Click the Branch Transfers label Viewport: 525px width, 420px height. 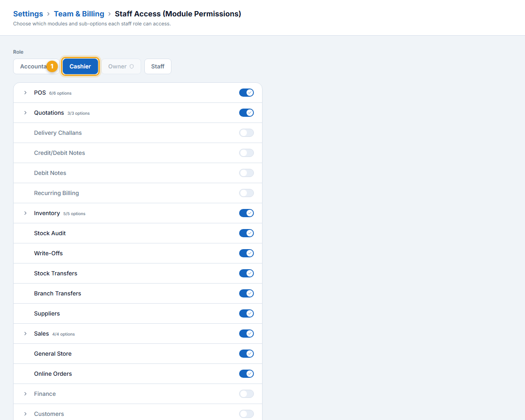(57, 293)
